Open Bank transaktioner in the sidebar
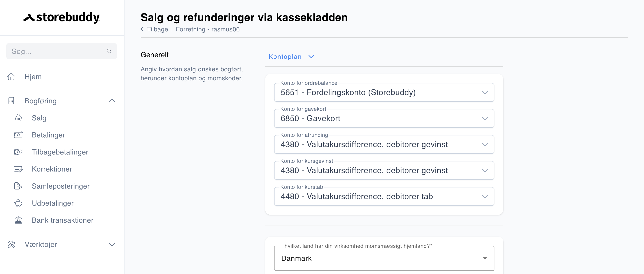Screen dimensions: 644x274 click(x=62, y=220)
